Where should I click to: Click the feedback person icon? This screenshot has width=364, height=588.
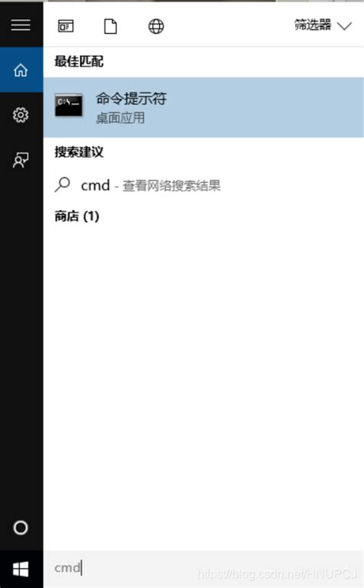pyautogui.click(x=21, y=160)
